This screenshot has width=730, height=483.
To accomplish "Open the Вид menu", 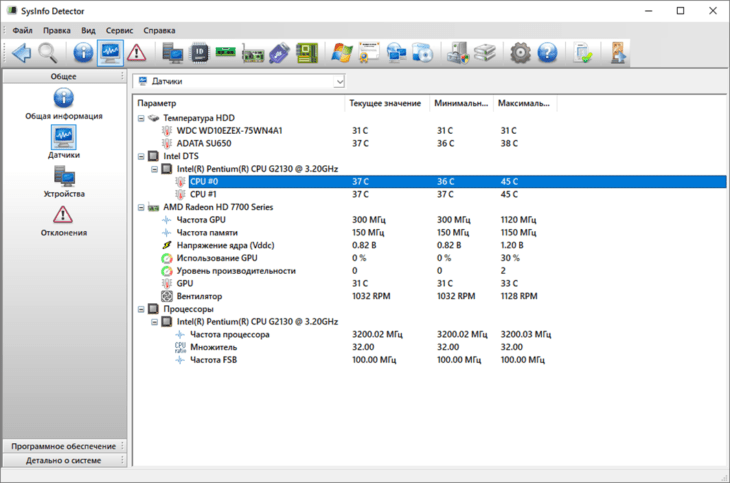I will (88, 31).
